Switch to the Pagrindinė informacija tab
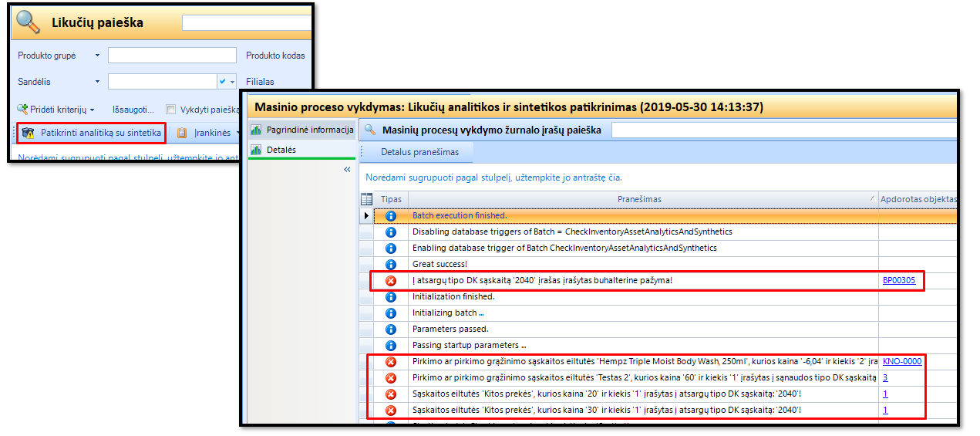Viewport: 980px width, 436px height. click(x=301, y=129)
